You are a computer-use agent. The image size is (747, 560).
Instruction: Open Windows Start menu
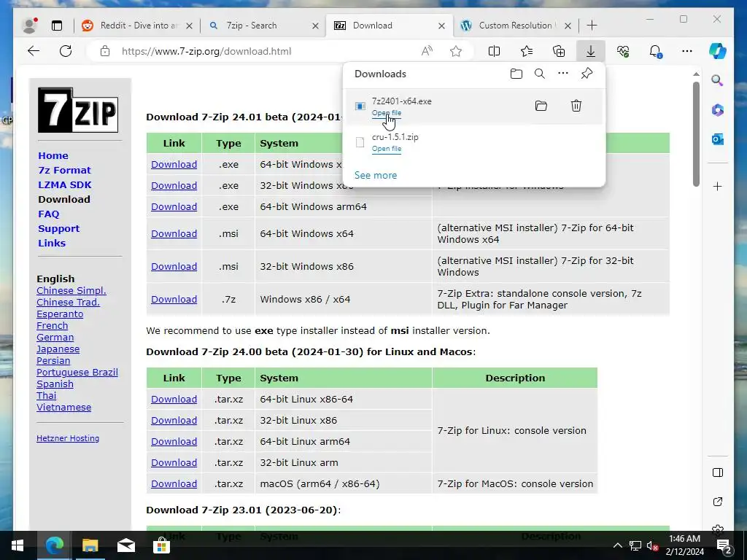coord(18,545)
